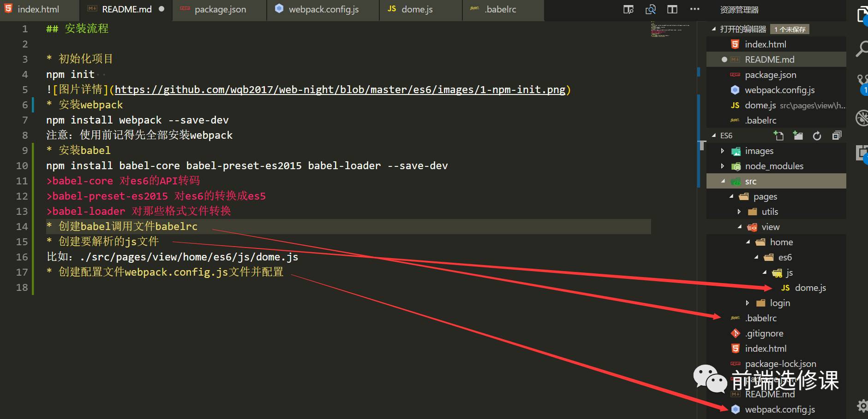The height and width of the screenshot is (419, 868).
Task: Open the debug view in activity bar
Action: click(x=861, y=118)
